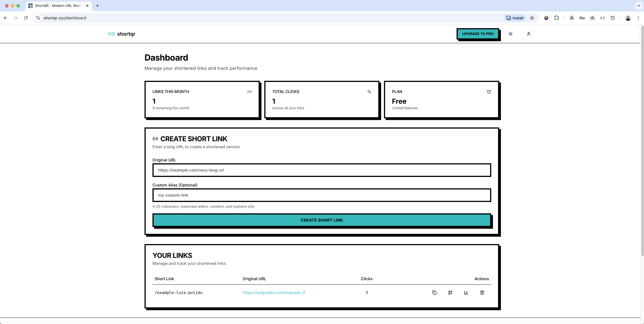The width and height of the screenshot is (644, 324).
Task: Copy the example-luis-pulido short link
Action: 435,292
